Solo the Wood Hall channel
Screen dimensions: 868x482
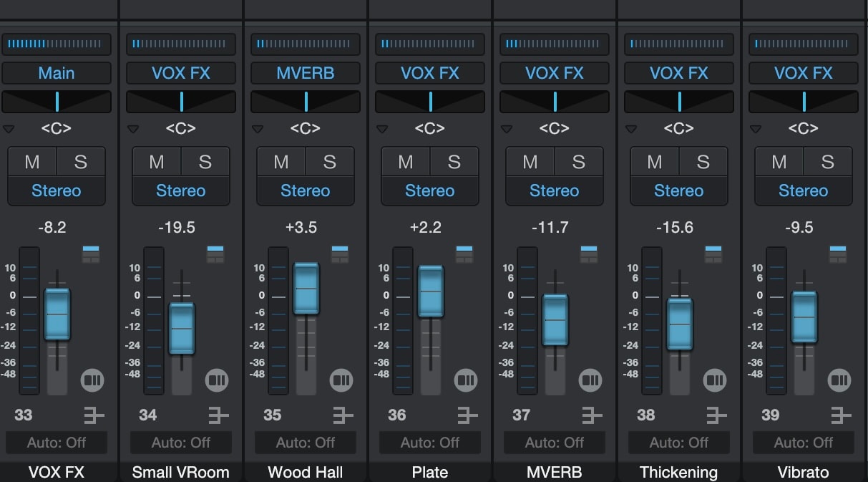coord(329,162)
